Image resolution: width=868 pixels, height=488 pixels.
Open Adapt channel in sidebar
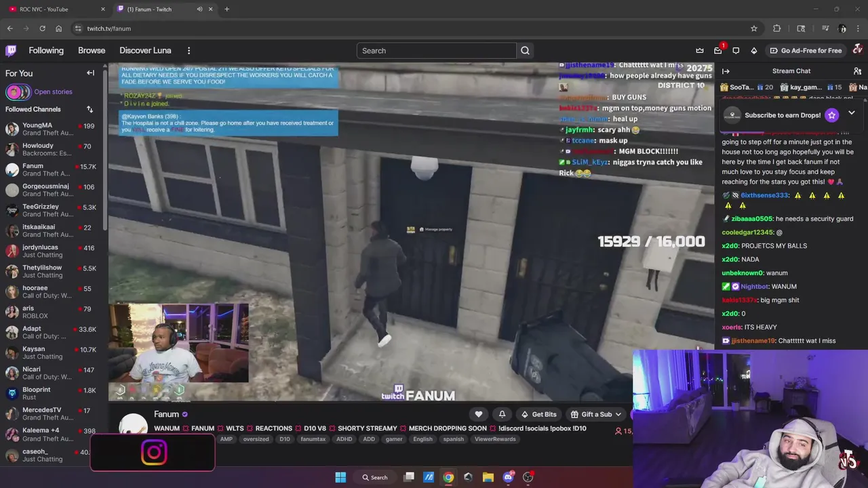tap(52, 332)
